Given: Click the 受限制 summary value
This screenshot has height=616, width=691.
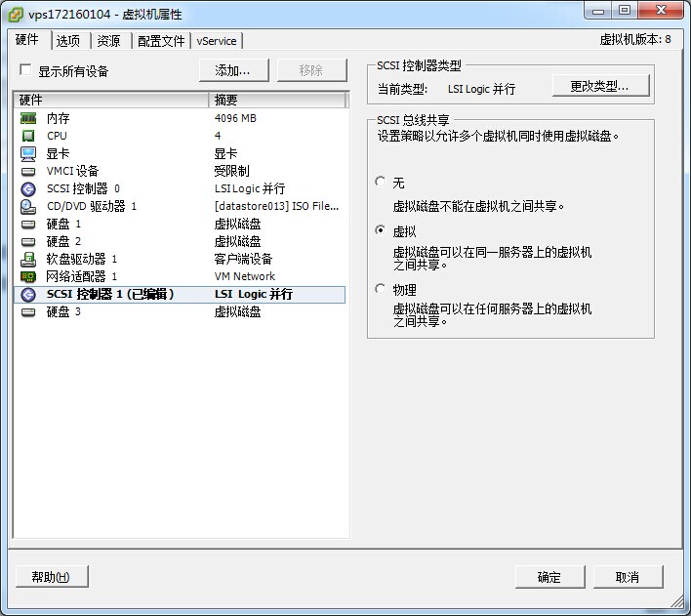Looking at the screenshot, I should tap(232, 171).
